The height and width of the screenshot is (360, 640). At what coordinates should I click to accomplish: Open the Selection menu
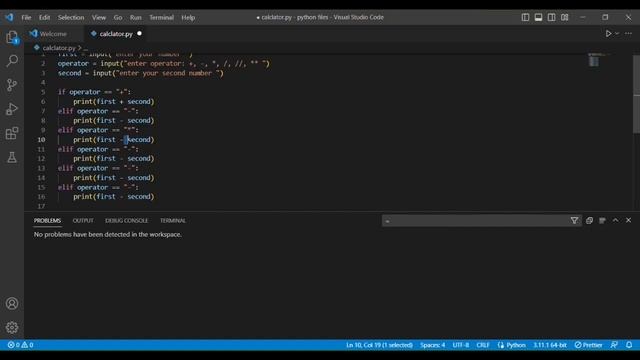[71, 17]
